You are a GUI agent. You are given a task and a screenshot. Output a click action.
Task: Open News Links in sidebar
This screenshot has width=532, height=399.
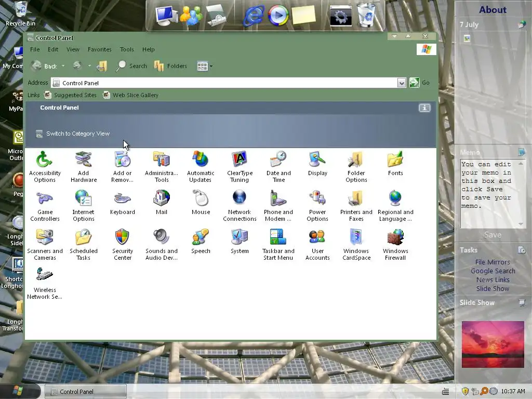pos(493,280)
